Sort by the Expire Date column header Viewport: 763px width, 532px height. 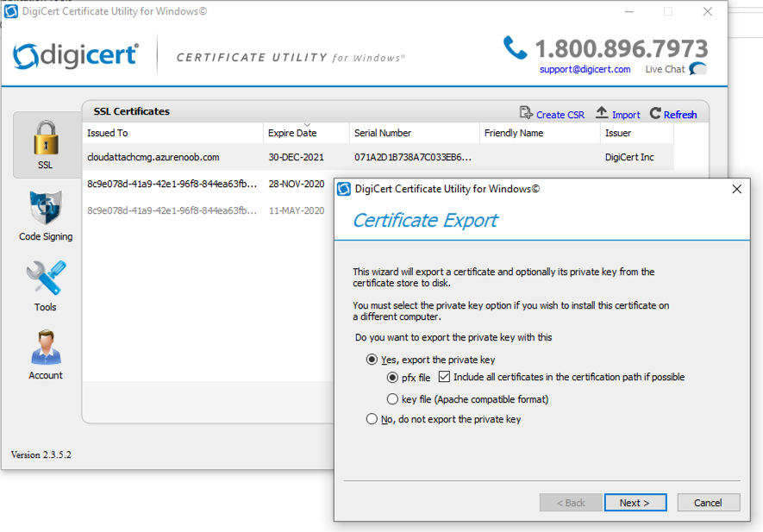click(x=306, y=133)
